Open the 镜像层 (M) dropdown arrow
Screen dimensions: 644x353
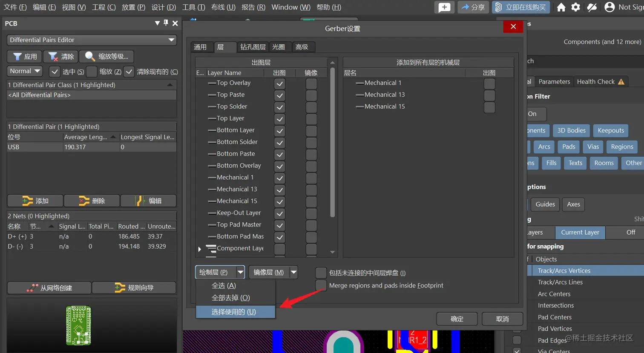coord(293,272)
